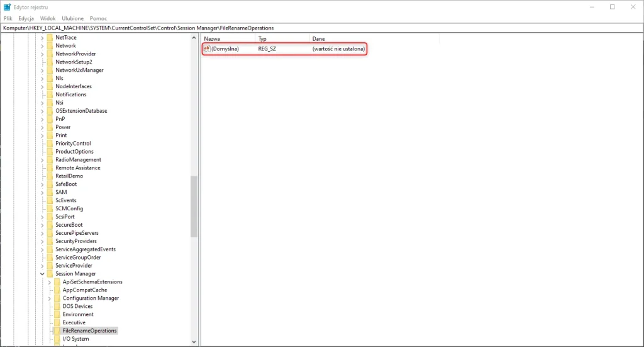
Task: Expand the Nls key
Action: click(42, 79)
